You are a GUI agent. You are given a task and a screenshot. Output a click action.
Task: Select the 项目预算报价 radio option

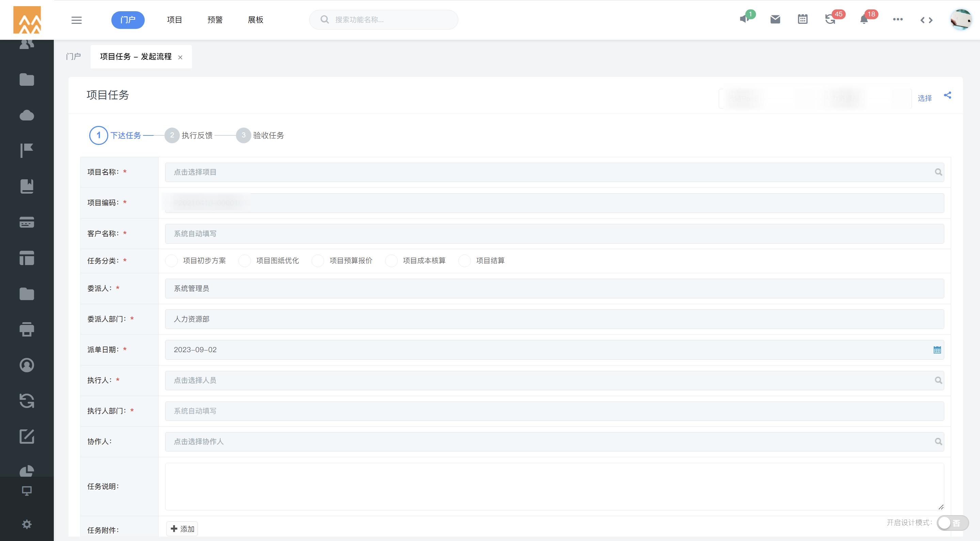318,261
